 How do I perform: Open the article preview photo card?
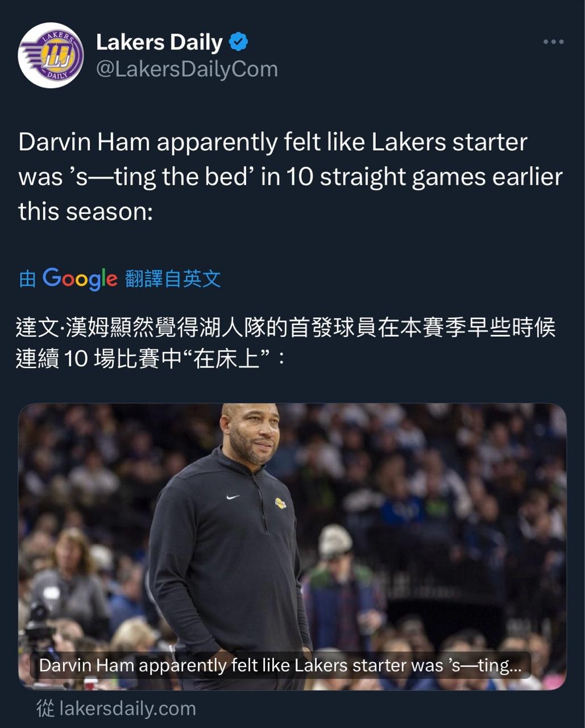tap(292, 547)
